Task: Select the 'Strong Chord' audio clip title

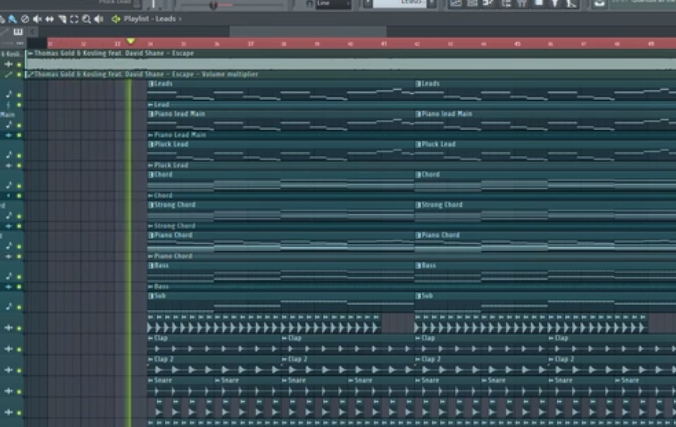Action: tap(175, 226)
